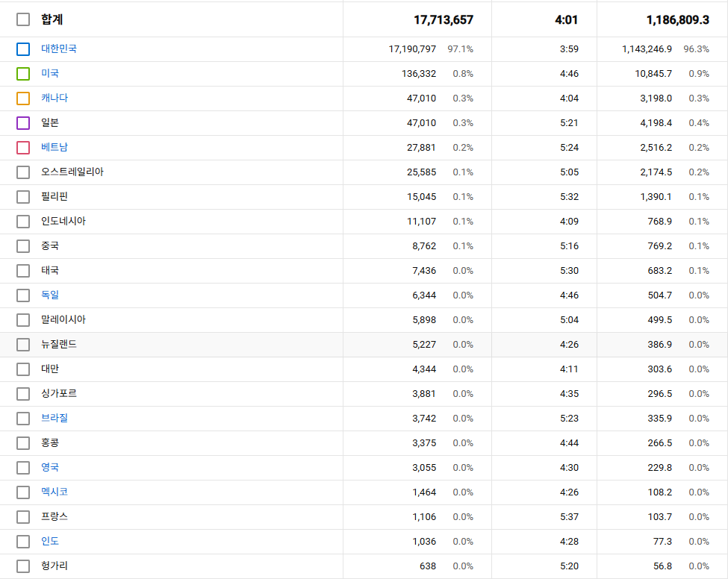Select the 필리핀 row checkbox
Image resolution: width=728 pixels, height=579 pixels.
click(23, 197)
